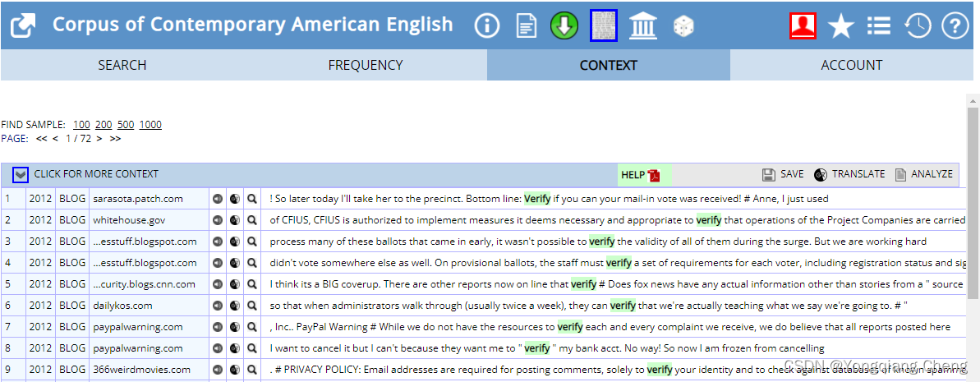Viewport: 980px width, 382px height.
Task: Click highlighted 'Verify' in row 1
Action: [537, 199]
